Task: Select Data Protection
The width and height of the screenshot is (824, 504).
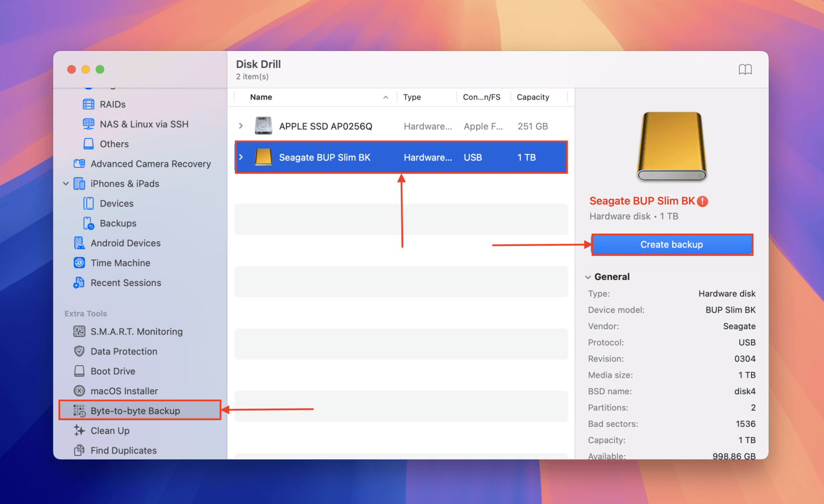Action: (x=124, y=351)
